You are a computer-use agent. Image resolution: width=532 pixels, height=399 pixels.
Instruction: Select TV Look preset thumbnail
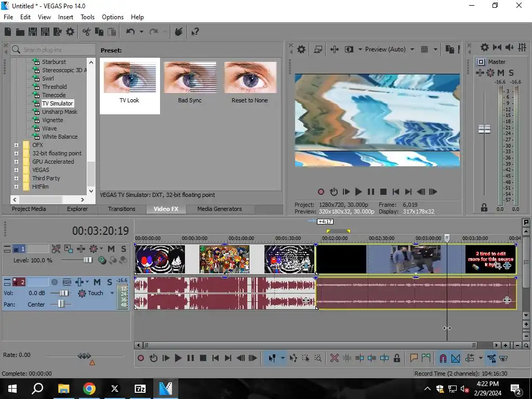(129, 77)
